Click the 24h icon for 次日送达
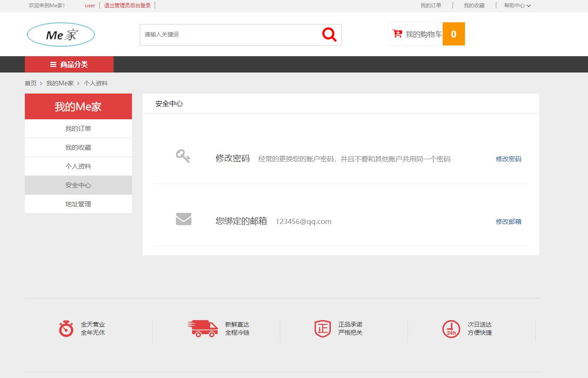Screen dimensions: 588x378 pyautogui.click(x=451, y=329)
